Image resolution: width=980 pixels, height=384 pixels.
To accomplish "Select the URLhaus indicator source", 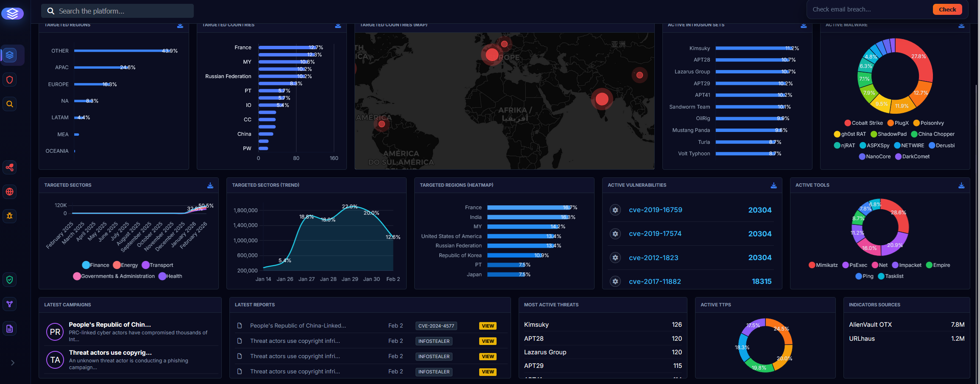I will [x=907, y=339].
